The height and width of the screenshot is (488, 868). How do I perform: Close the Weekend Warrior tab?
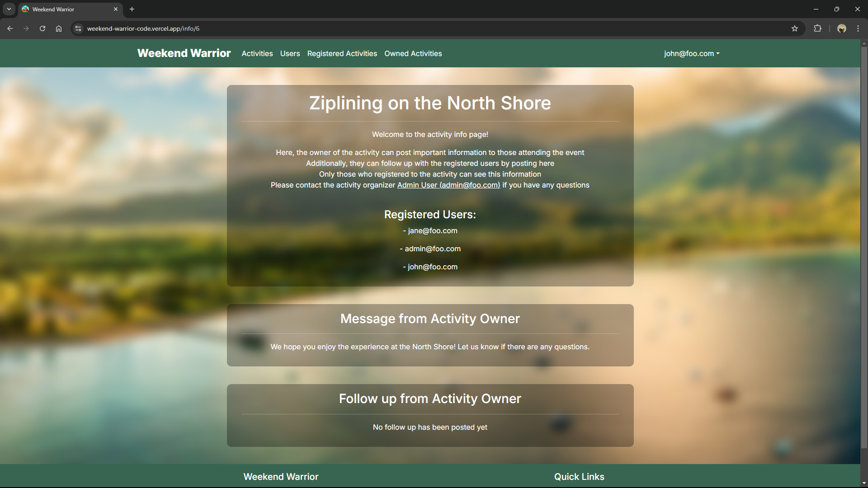[116, 9]
